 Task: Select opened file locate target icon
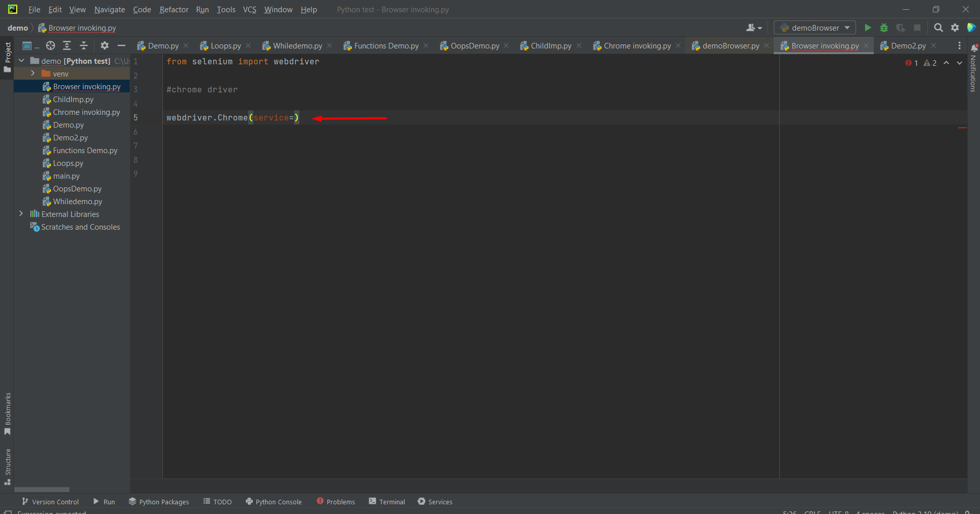pos(51,45)
